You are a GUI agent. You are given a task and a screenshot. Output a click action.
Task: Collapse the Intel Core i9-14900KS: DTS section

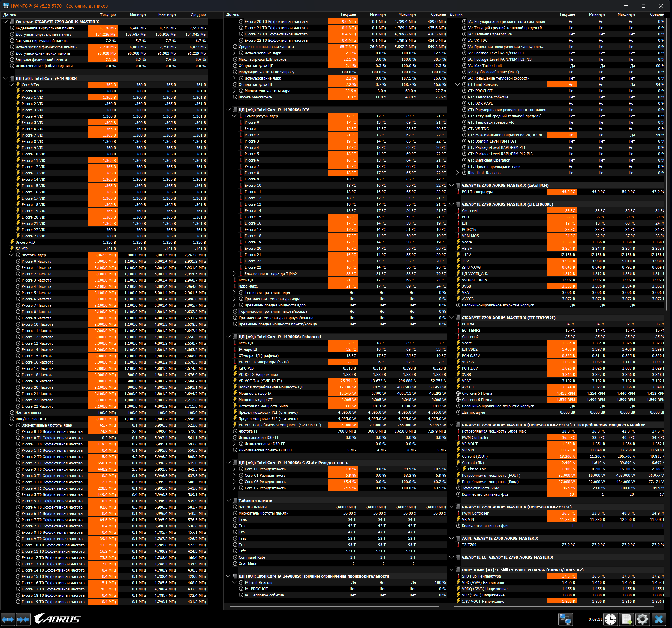coord(228,110)
